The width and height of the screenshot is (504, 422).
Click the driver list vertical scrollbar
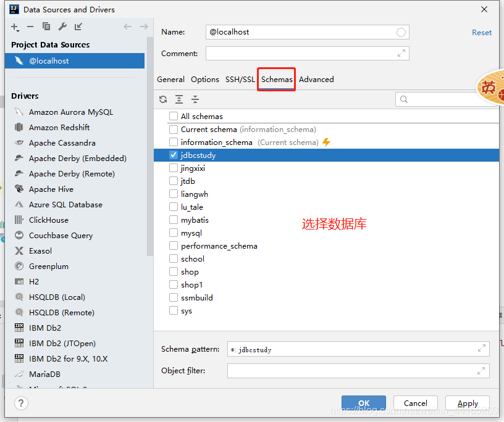[x=150, y=146]
